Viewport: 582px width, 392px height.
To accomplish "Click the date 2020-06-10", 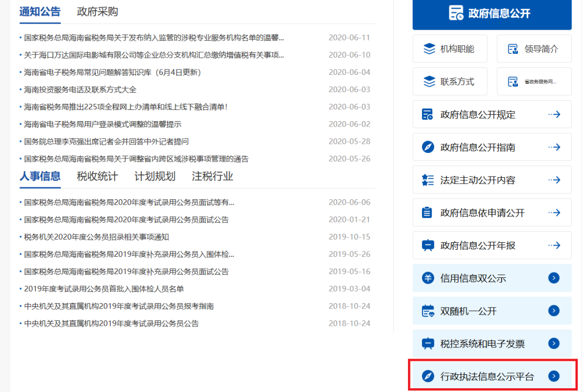I will pyautogui.click(x=349, y=55).
